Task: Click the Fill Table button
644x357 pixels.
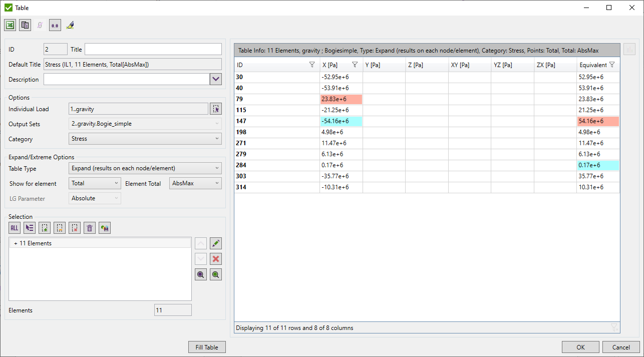Action: pos(207,347)
